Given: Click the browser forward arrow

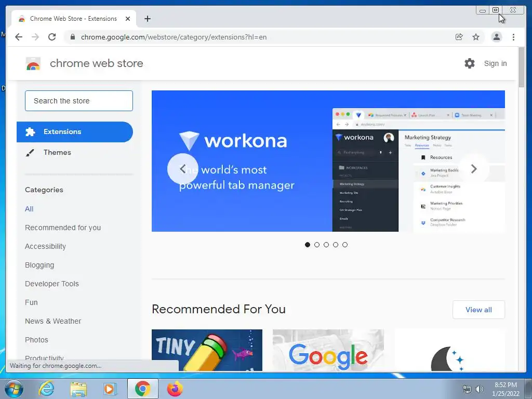Looking at the screenshot, I should click(x=35, y=37).
